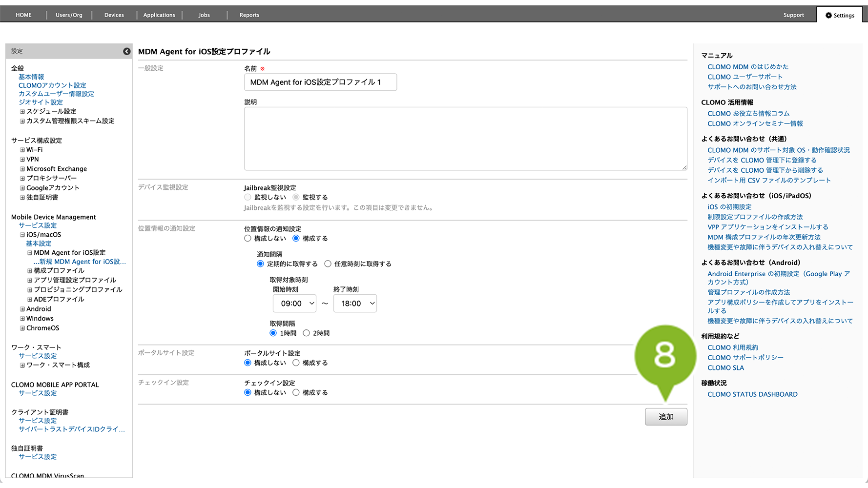
Task: Enable 構成する for portal site setting
Action: coord(296,363)
